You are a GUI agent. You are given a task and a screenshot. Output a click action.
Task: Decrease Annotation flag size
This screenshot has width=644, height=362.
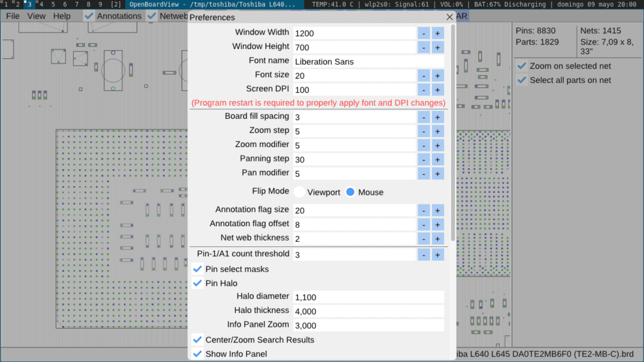pos(423,211)
